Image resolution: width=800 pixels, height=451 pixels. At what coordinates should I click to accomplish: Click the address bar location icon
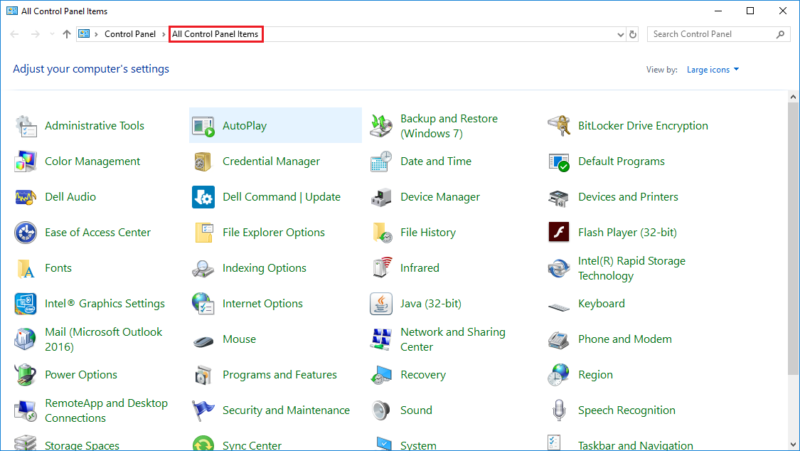coord(84,34)
